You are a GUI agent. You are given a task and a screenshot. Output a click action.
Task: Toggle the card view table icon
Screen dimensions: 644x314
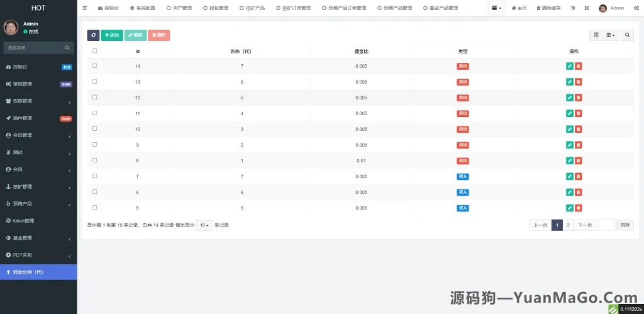596,35
